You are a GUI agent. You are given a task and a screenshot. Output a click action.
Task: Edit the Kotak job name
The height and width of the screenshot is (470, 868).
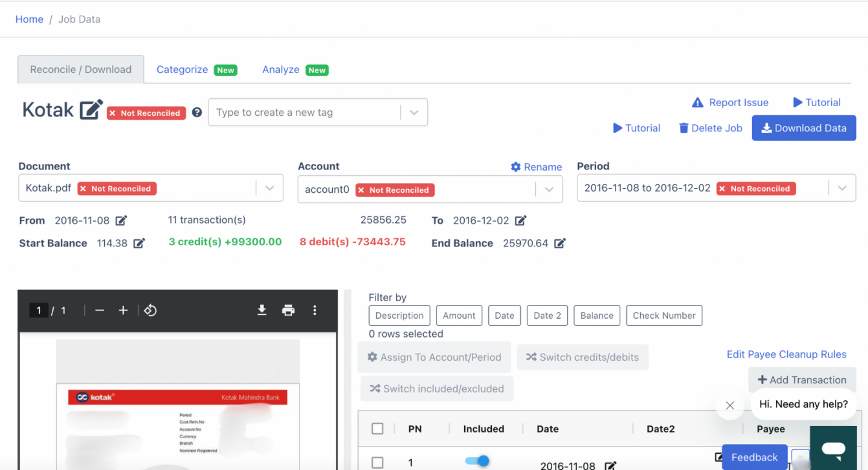click(92, 110)
